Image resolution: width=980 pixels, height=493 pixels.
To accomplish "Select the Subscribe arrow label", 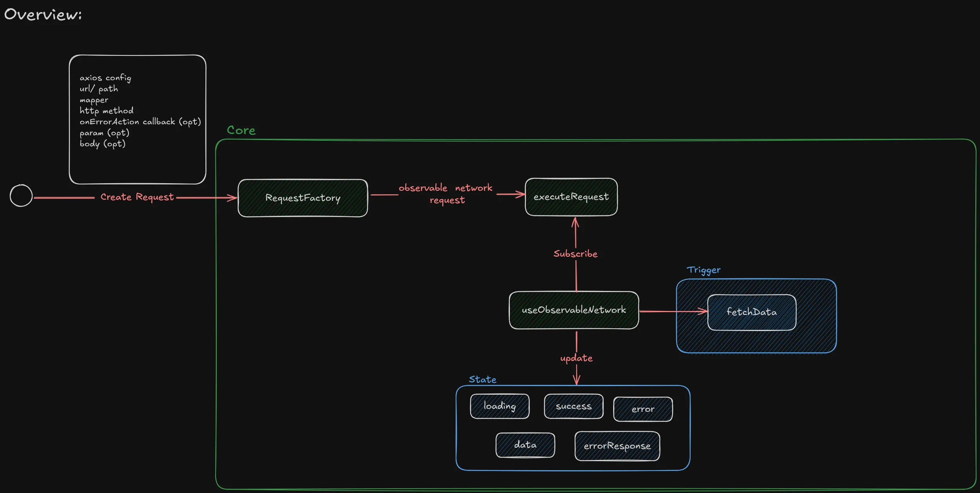I will [575, 254].
